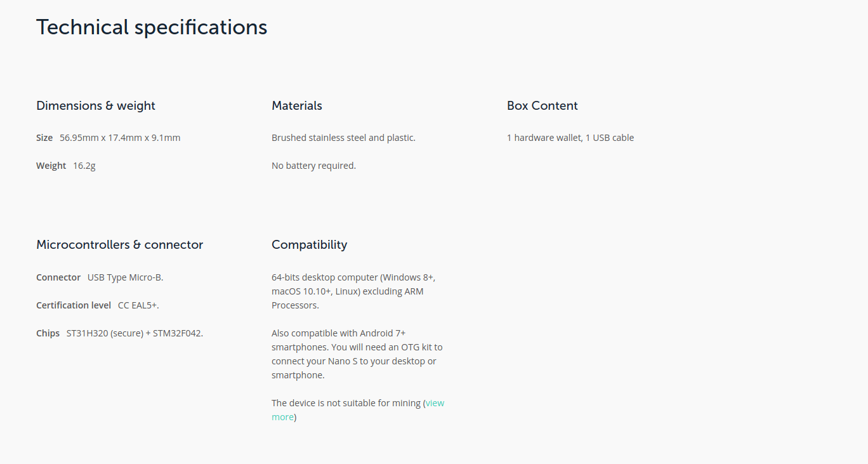Click the Compatibility section heading
The image size is (868, 464).
pos(310,244)
